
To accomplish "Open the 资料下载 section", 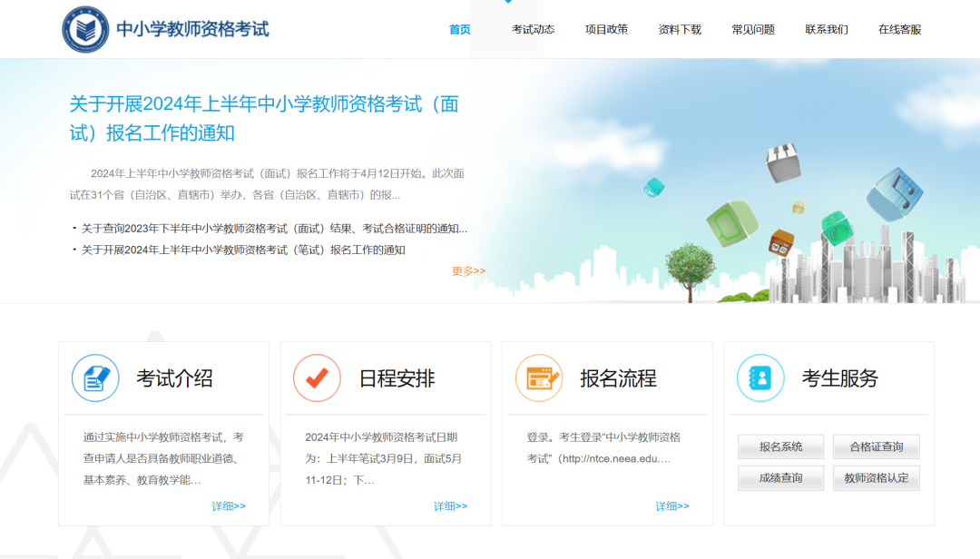I will 679,28.
